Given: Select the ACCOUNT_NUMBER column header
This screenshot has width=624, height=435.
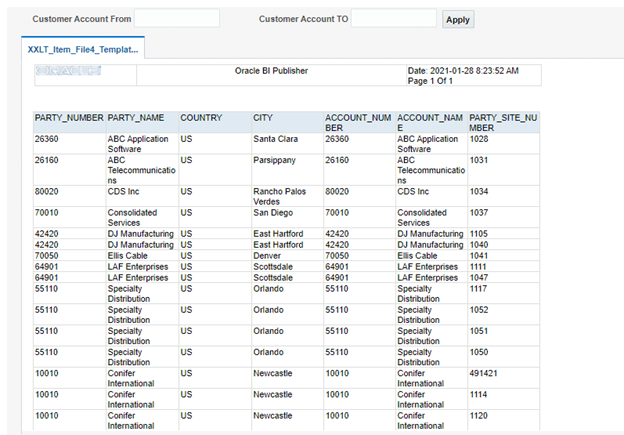Looking at the screenshot, I should click(358, 123).
